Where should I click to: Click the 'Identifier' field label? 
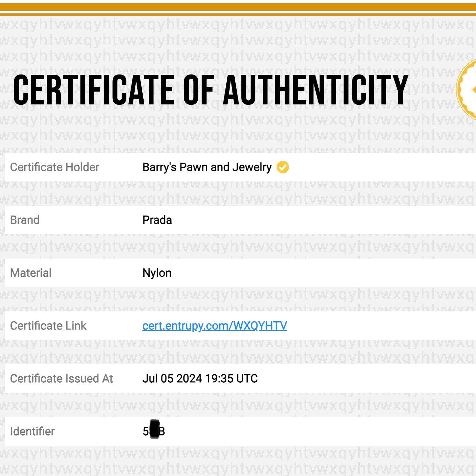(x=32, y=431)
